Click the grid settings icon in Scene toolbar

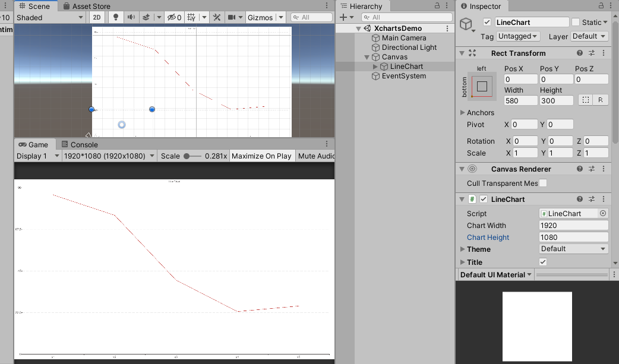pyautogui.click(x=190, y=17)
